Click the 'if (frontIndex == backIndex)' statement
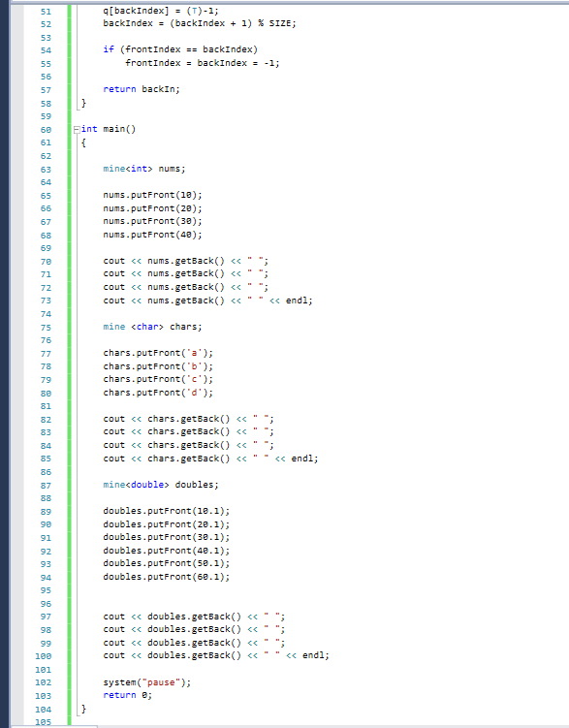 pyautogui.click(x=180, y=49)
